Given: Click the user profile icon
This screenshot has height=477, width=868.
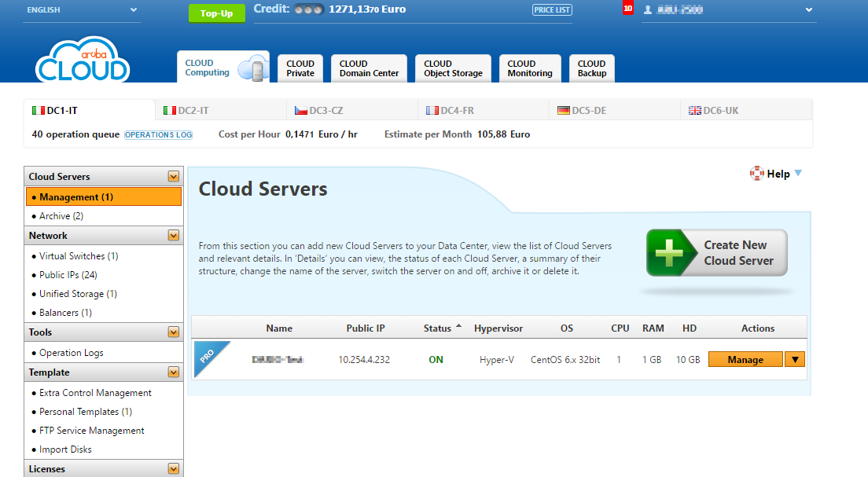Looking at the screenshot, I should click(x=648, y=10).
